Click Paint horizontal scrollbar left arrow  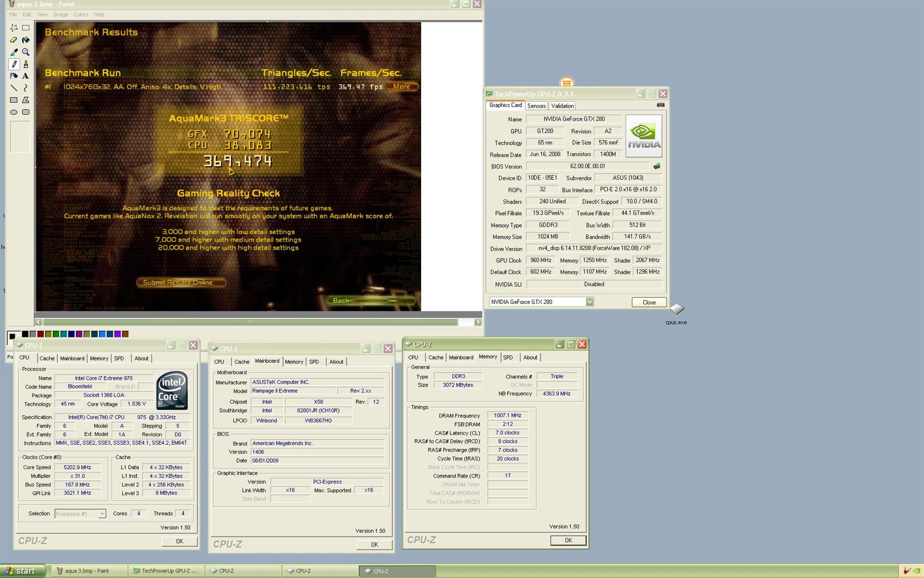tap(38, 322)
